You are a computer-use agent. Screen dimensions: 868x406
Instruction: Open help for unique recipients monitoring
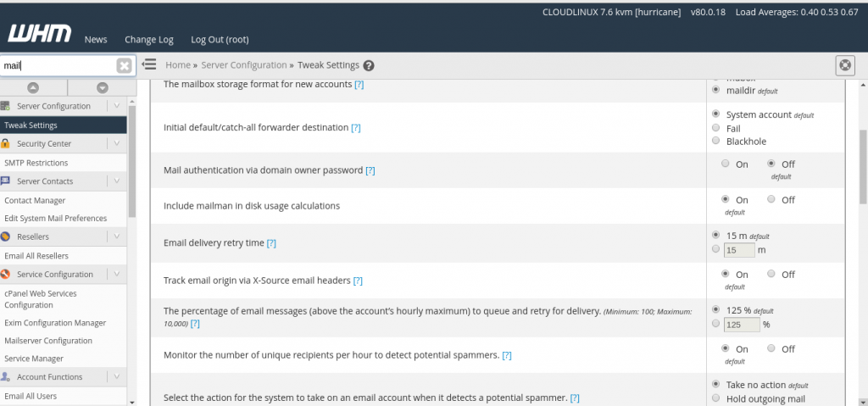507,355
